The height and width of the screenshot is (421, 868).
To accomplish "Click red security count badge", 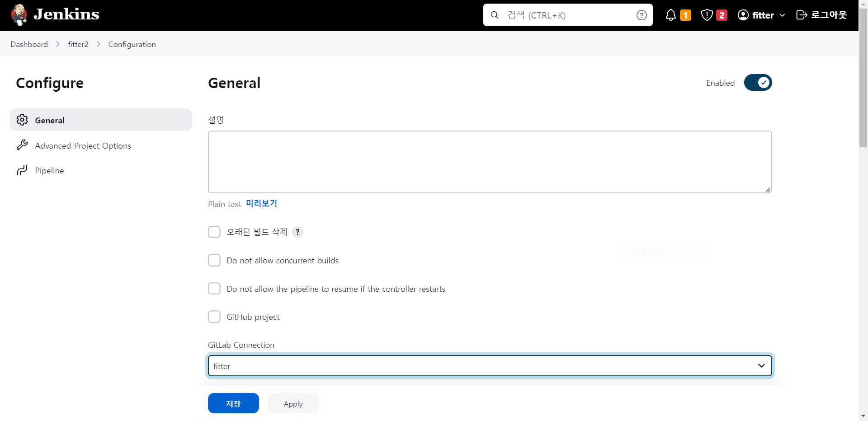I will [x=722, y=15].
